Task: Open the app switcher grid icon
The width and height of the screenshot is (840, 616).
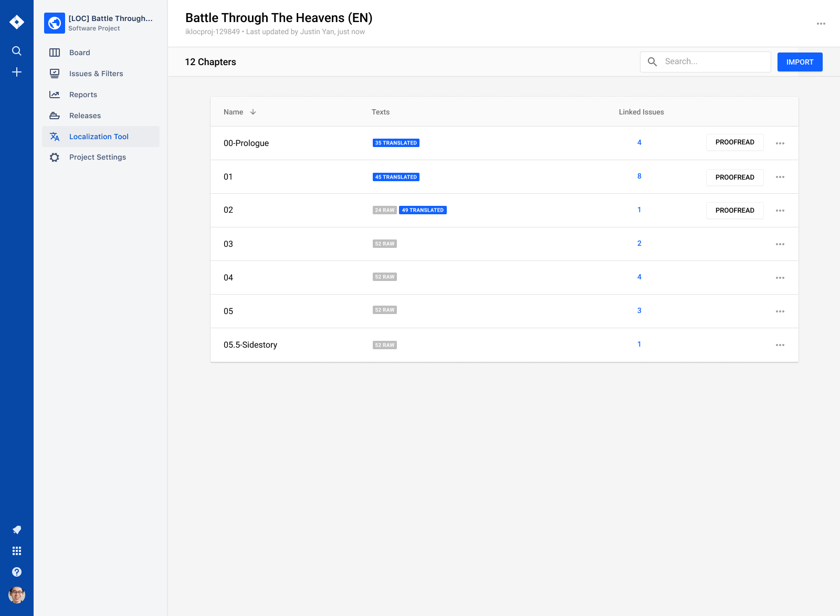Action: click(17, 550)
